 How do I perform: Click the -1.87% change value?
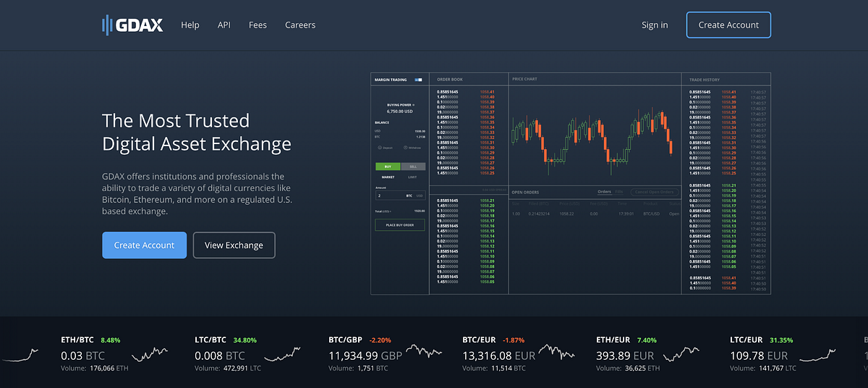[x=514, y=339]
